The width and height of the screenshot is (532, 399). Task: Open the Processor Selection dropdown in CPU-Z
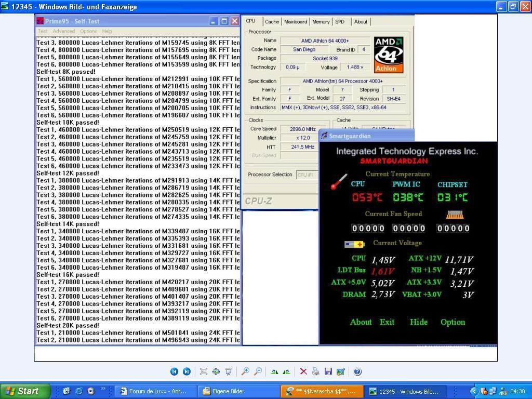(307, 175)
